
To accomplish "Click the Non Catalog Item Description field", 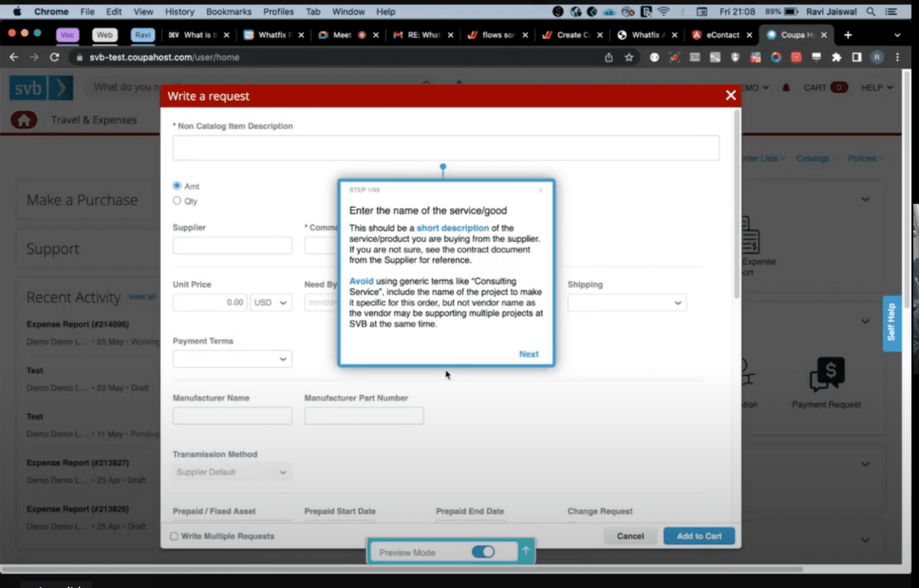I will coord(446,148).
